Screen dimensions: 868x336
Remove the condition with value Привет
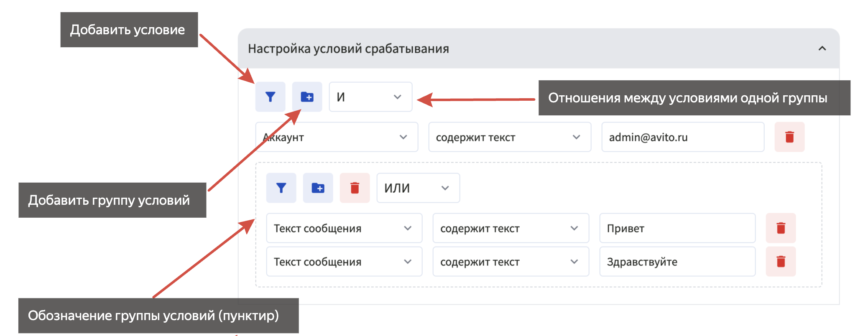click(x=781, y=228)
